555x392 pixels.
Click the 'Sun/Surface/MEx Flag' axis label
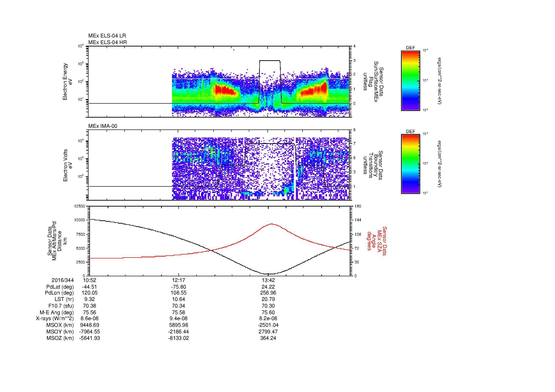click(373, 82)
